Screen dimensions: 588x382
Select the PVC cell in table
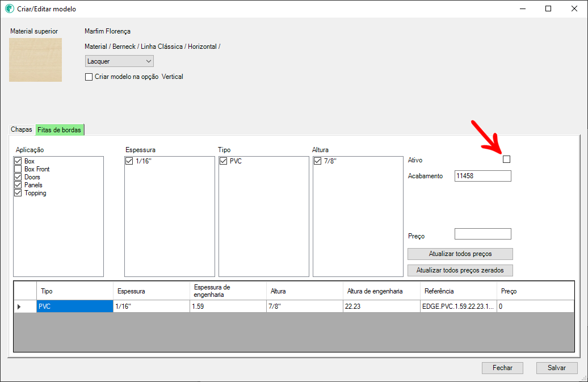[x=74, y=307]
